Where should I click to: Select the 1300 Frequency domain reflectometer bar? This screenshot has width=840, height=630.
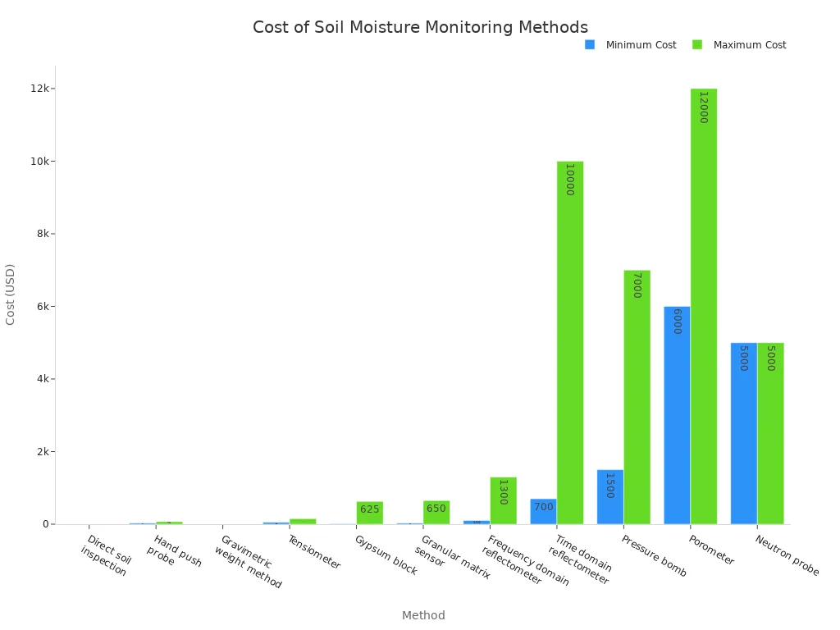[x=503, y=500]
